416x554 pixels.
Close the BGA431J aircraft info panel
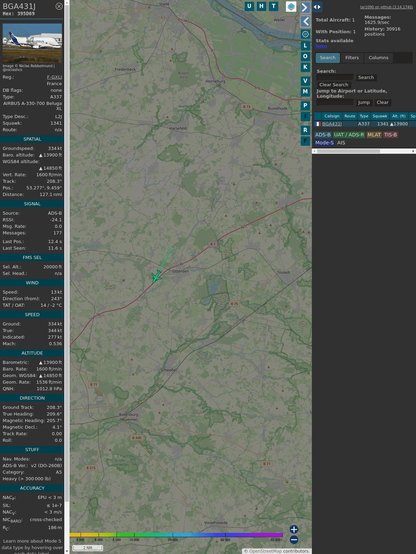click(59, 6)
